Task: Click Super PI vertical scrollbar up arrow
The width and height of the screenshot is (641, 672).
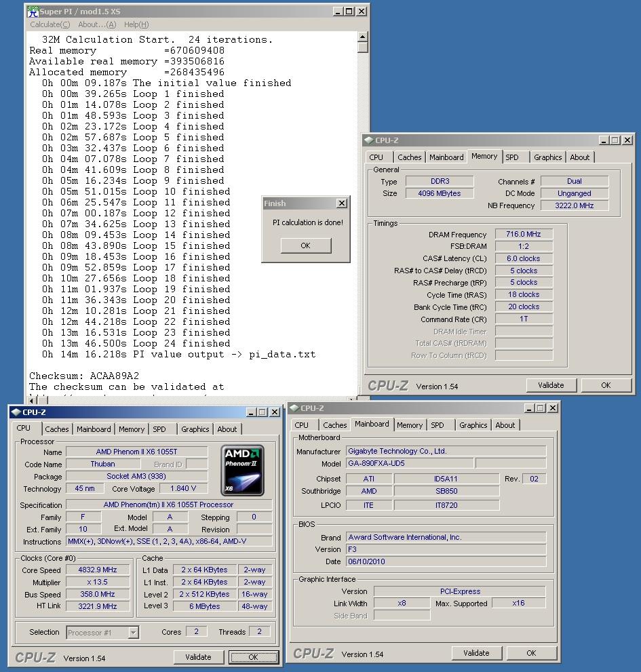Action: tap(363, 37)
